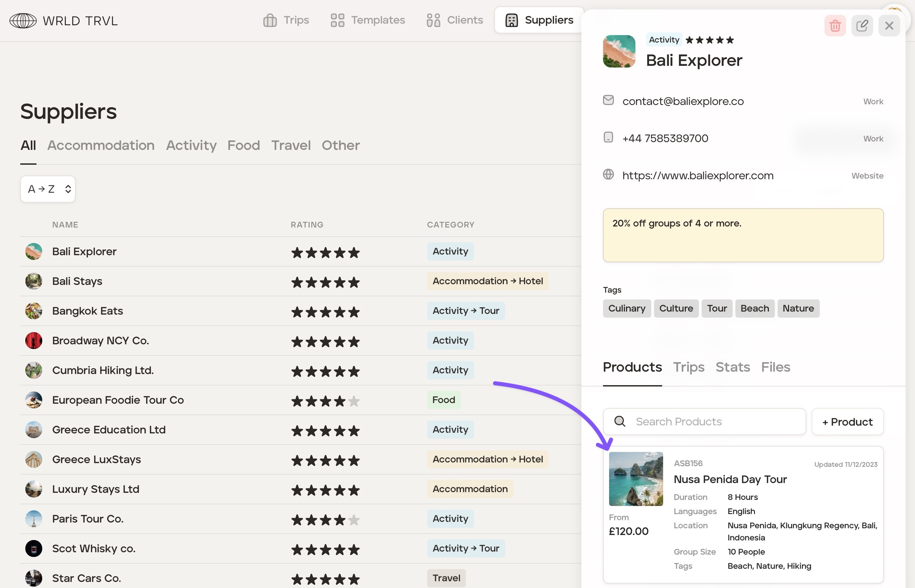The height and width of the screenshot is (588, 915).
Task: Click the email envelope icon
Action: point(608,100)
